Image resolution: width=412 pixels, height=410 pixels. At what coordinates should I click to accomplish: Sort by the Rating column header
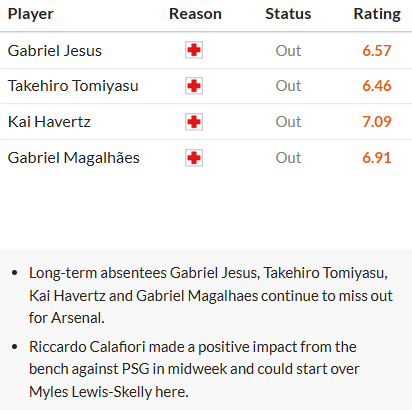(x=377, y=14)
